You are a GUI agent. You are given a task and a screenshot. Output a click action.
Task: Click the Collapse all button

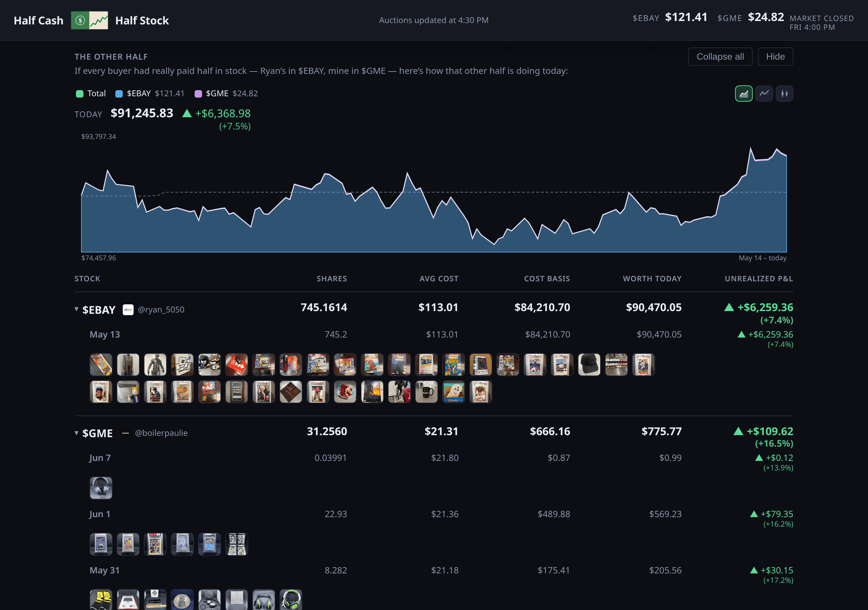click(720, 57)
